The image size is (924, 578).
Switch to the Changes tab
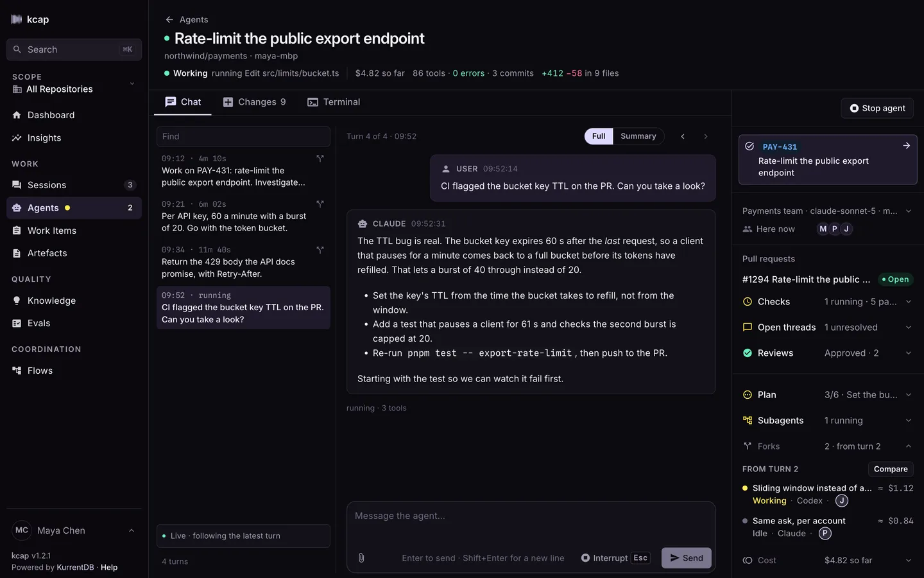coord(254,102)
